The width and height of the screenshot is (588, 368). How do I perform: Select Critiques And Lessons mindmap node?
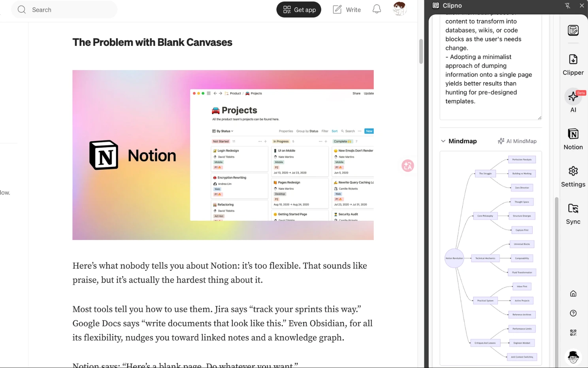tap(485, 343)
